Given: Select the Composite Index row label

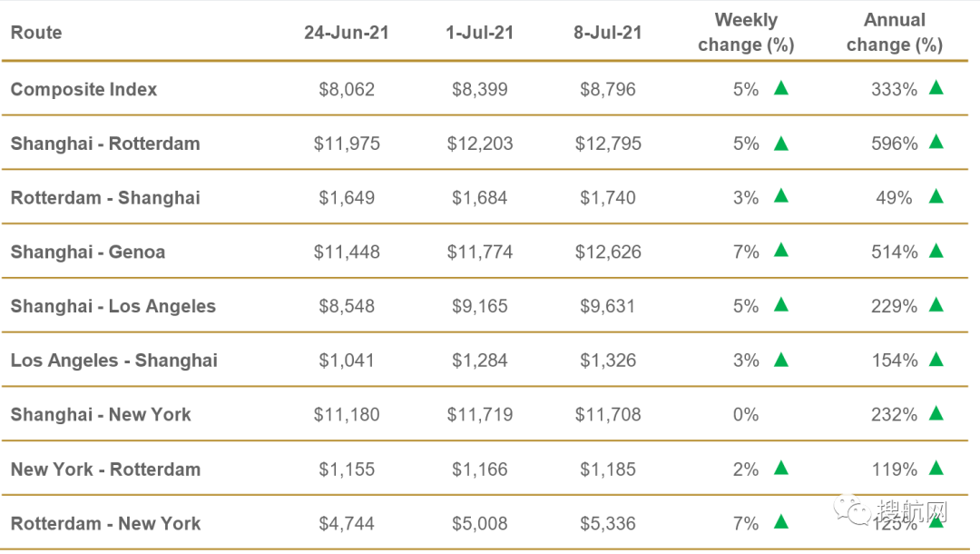Looking at the screenshot, I should 83,89.
